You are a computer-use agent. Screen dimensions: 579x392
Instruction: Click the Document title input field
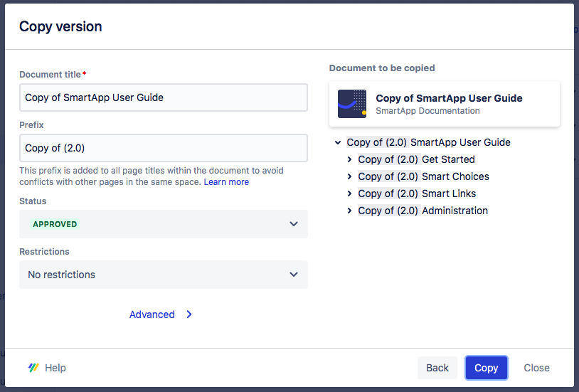(x=163, y=97)
